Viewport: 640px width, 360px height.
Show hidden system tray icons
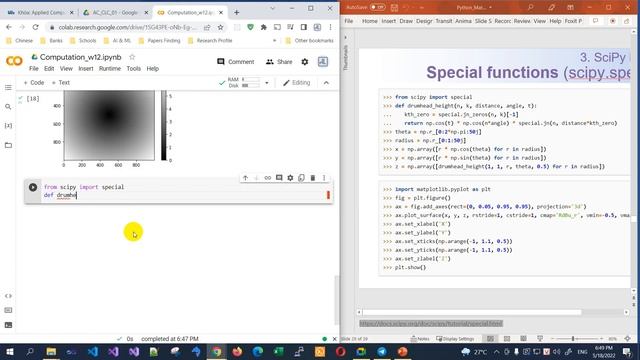[x=496, y=351]
